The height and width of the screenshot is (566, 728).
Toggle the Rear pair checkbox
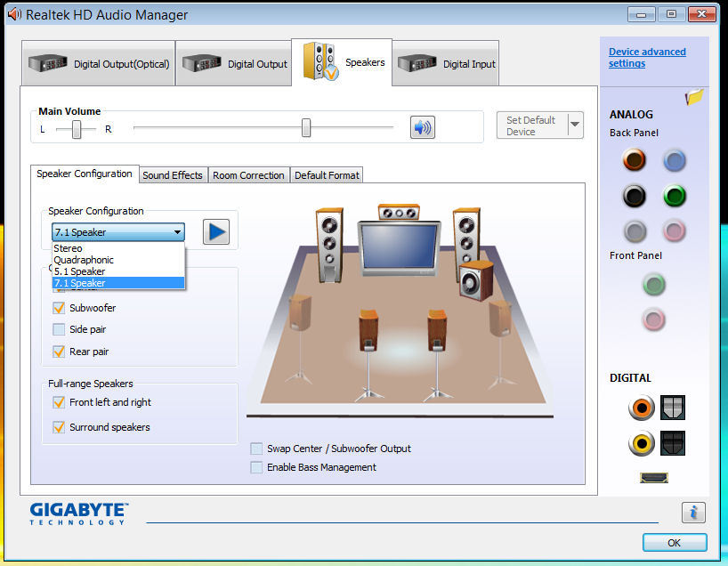pyautogui.click(x=59, y=352)
